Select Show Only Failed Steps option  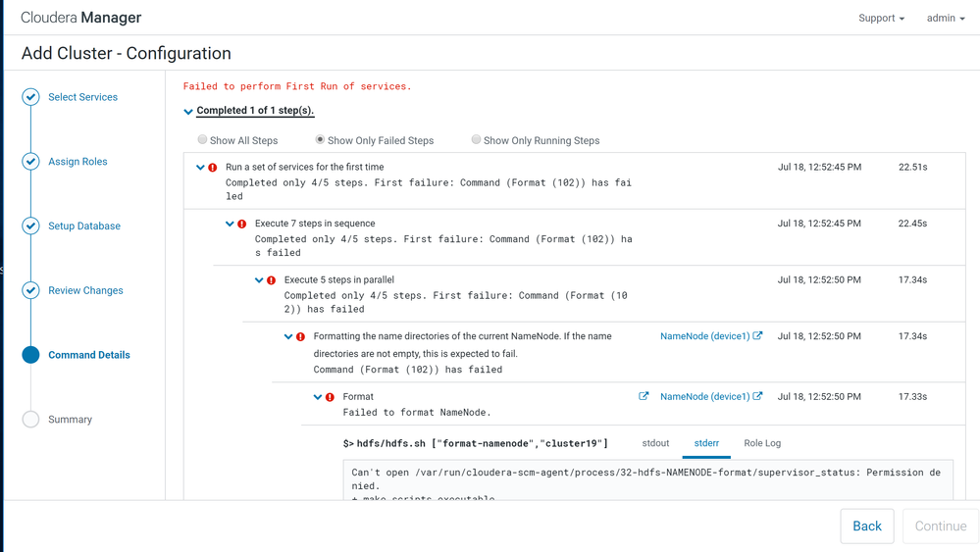[320, 140]
